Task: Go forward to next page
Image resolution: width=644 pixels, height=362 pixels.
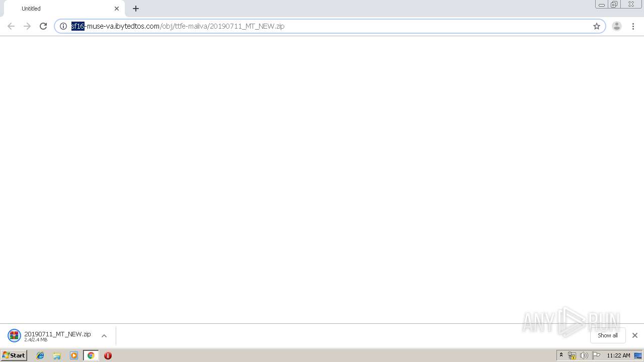Action: [27, 26]
